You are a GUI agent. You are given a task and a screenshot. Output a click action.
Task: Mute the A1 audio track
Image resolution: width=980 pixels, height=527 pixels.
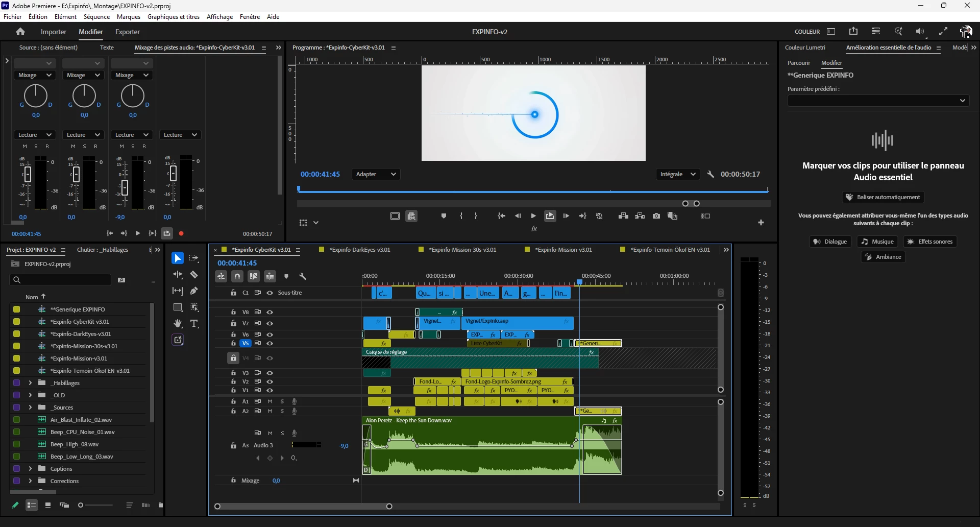point(270,401)
